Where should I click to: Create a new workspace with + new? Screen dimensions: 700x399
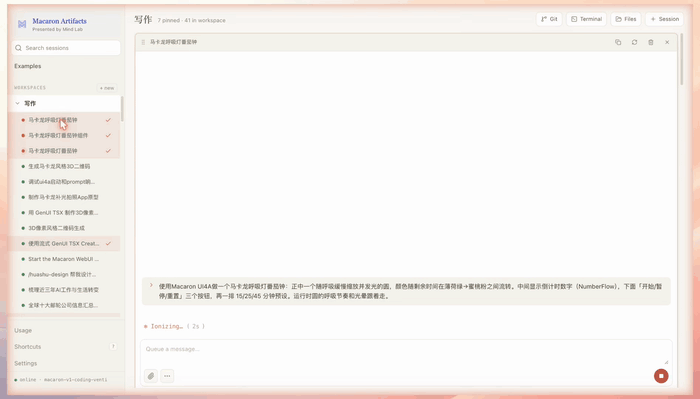[107, 88]
